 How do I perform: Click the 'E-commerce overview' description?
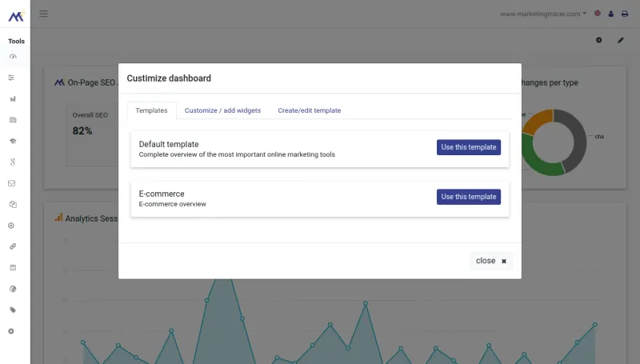[x=172, y=204]
